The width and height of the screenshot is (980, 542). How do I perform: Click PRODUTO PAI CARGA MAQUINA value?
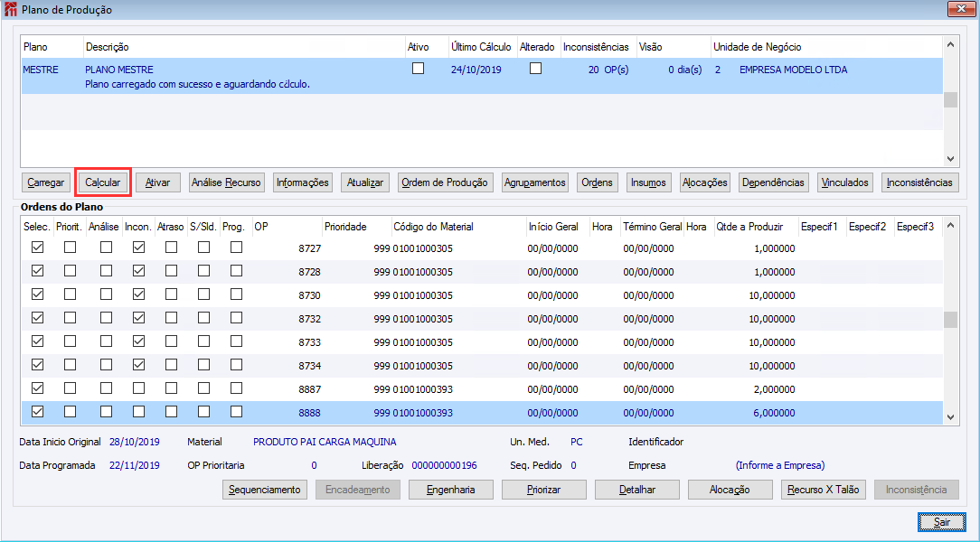[x=325, y=442]
